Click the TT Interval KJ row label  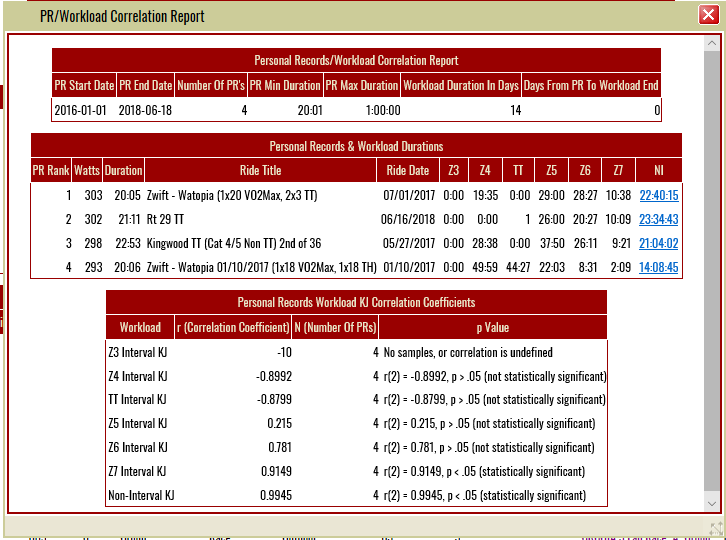pyautogui.click(x=137, y=399)
